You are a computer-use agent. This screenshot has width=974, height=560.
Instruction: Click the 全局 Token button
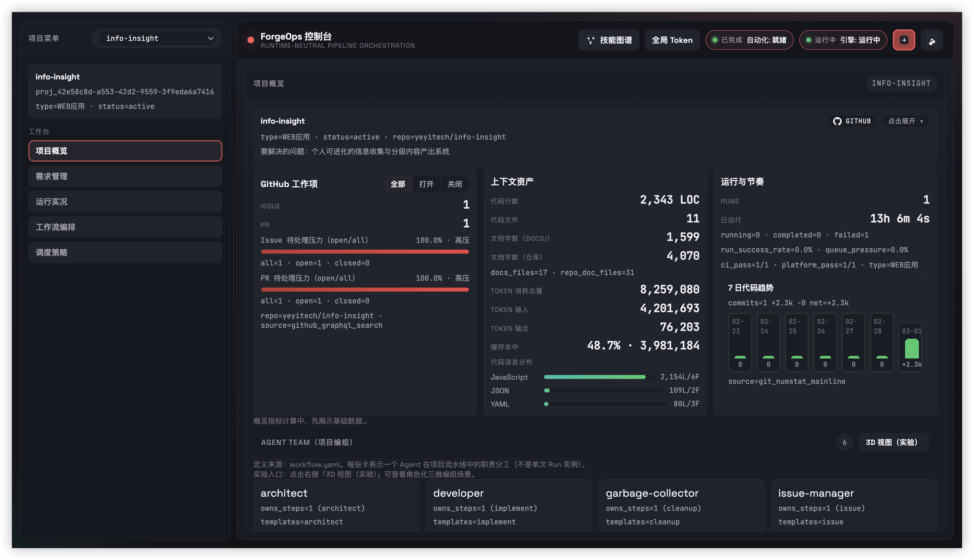[x=672, y=40]
